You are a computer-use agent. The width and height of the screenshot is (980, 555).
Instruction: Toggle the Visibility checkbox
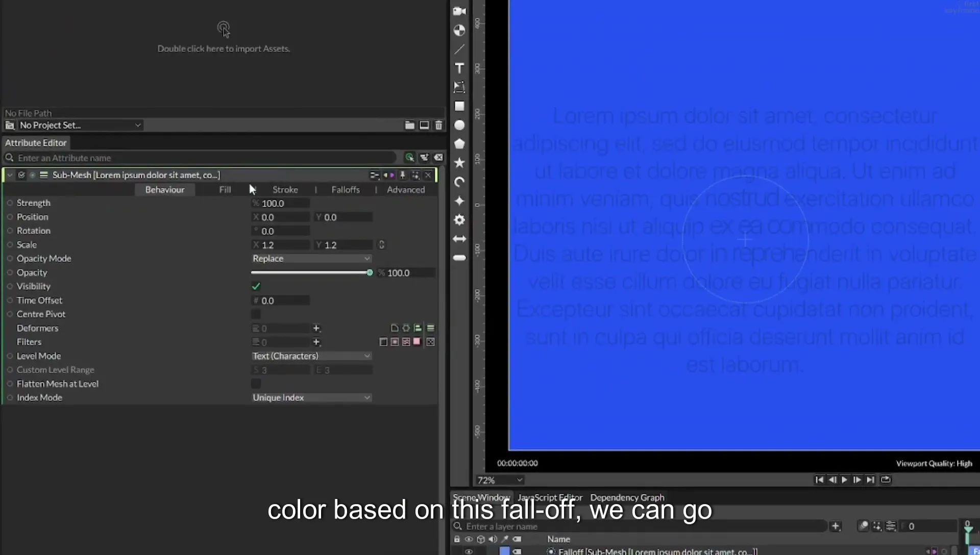point(256,286)
